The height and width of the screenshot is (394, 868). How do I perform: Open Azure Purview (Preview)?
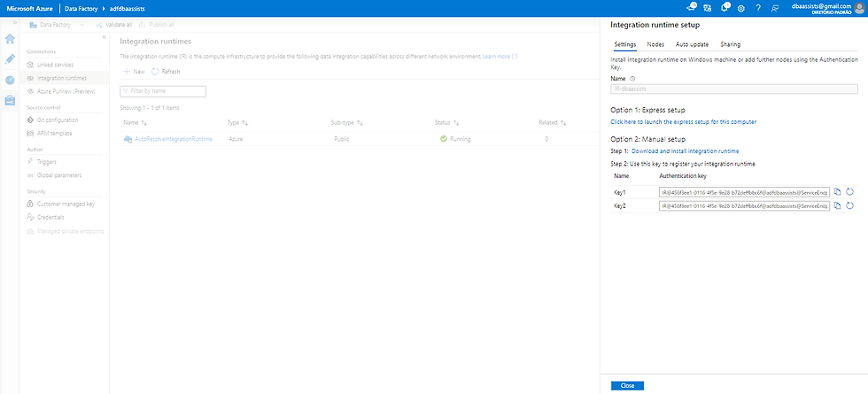(x=65, y=91)
